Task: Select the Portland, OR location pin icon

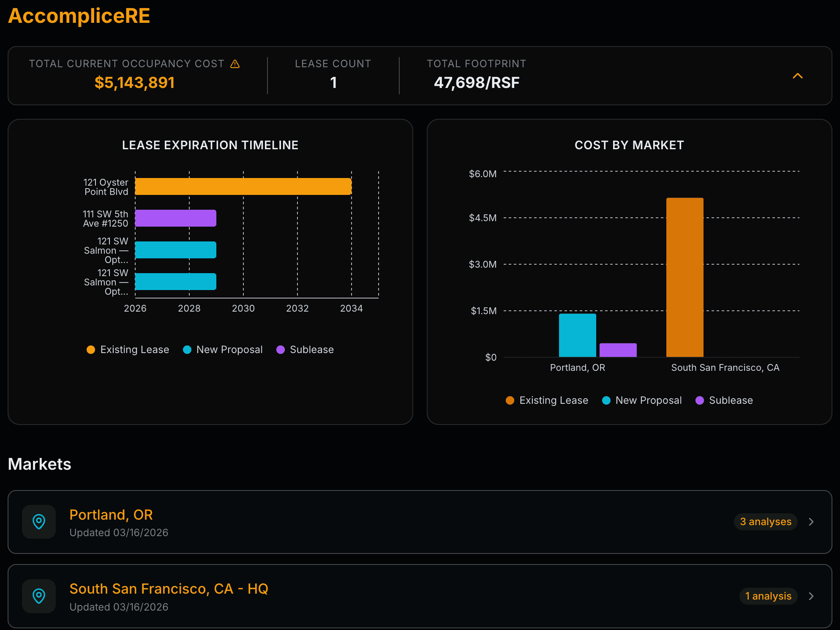Action: point(38,522)
